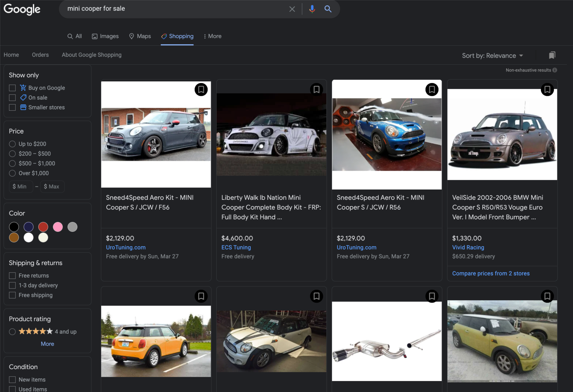
Task: Click the Google logo
Action: pos(22,9)
